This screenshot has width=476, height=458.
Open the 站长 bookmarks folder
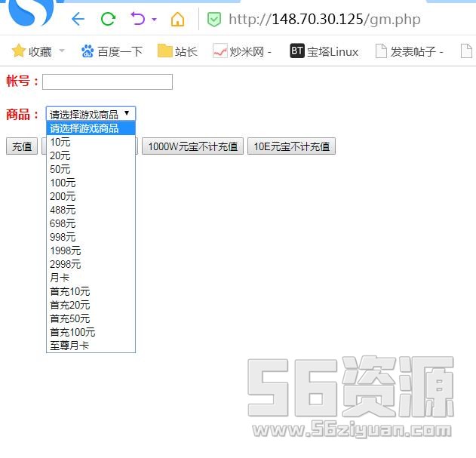pyautogui.click(x=177, y=51)
